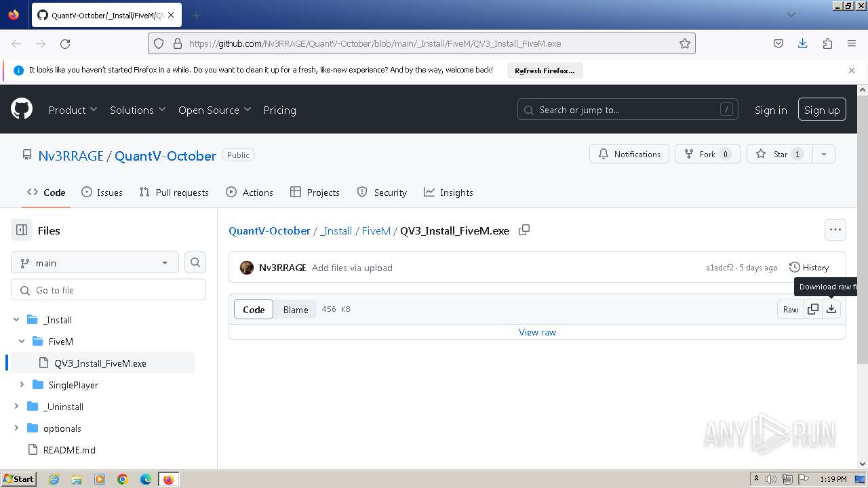Image resolution: width=868 pixels, height=488 pixels.
Task: Expand the Product navigation menu
Action: 73,110
